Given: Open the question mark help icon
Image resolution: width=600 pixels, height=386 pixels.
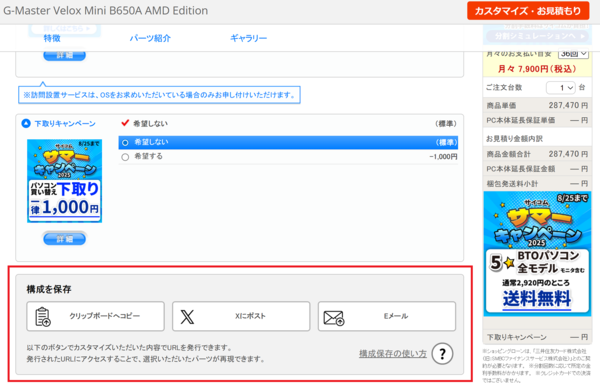Looking at the screenshot, I should click(x=442, y=353).
